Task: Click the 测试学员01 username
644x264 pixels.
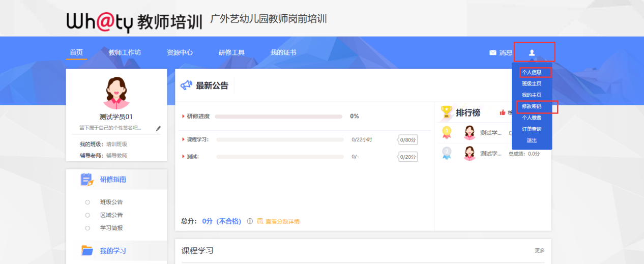Action: (x=116, y=117)
